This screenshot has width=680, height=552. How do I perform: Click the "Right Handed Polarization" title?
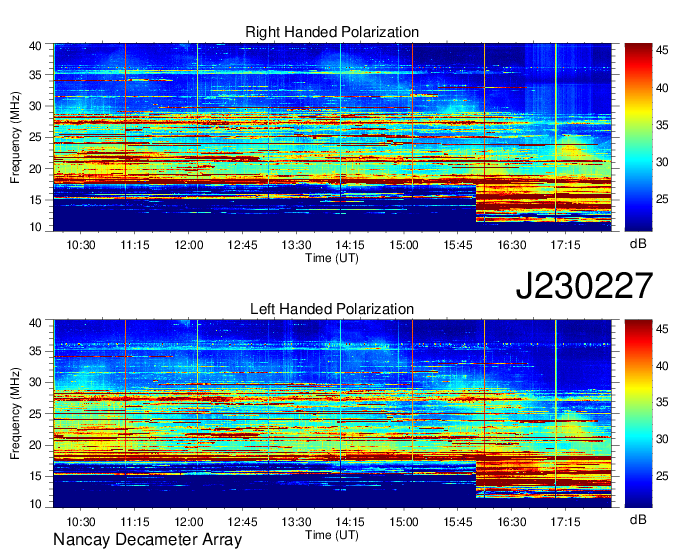pos(332,32)
